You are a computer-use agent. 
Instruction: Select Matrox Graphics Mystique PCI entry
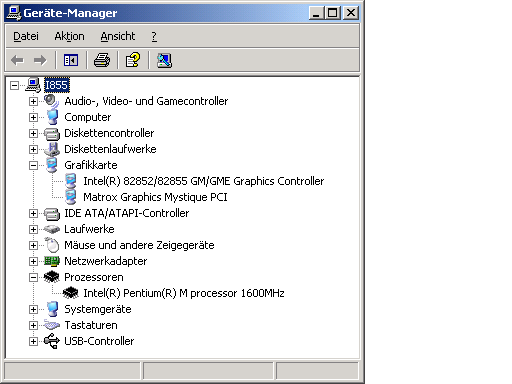click(155, 197)
